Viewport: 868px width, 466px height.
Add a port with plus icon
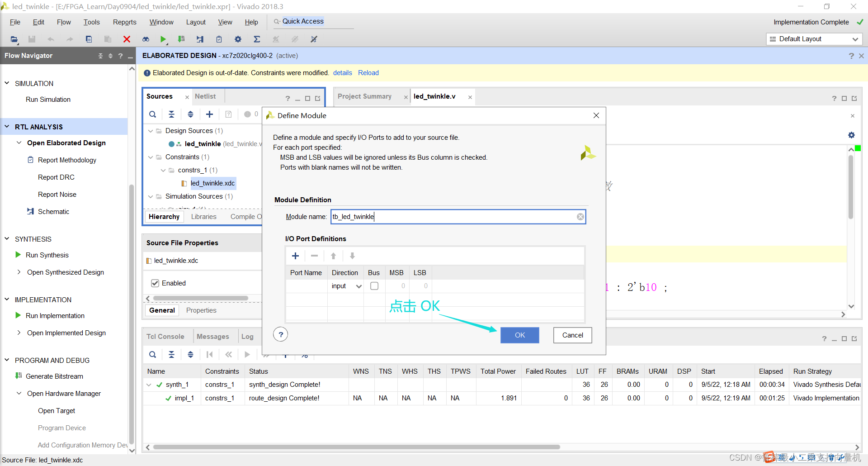coord(295,256)
